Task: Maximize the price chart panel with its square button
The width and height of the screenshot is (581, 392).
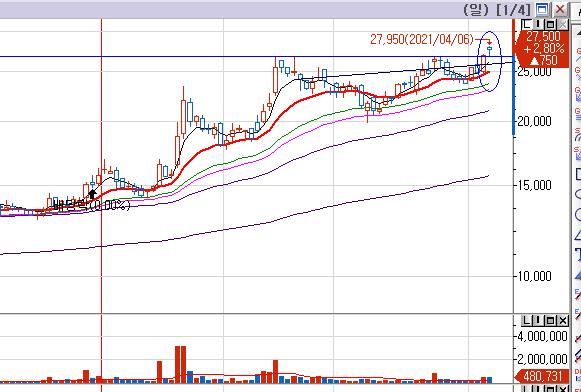Action: tap(550, 24)
